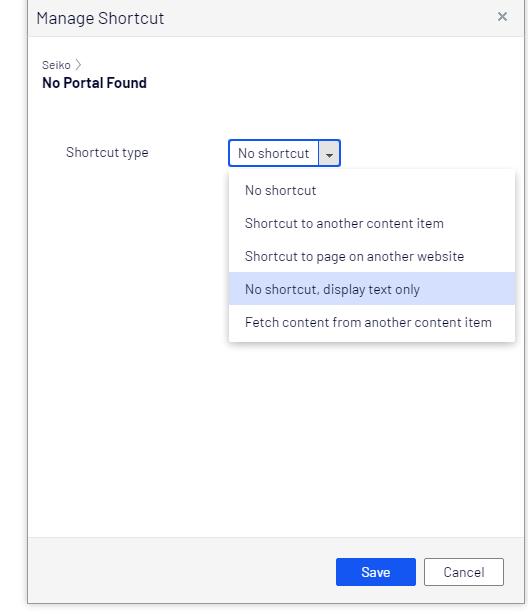This screenshot has width=528, height=614.
Task: Click the gray footer bar beside Save
Action: [x=180, y=571]
